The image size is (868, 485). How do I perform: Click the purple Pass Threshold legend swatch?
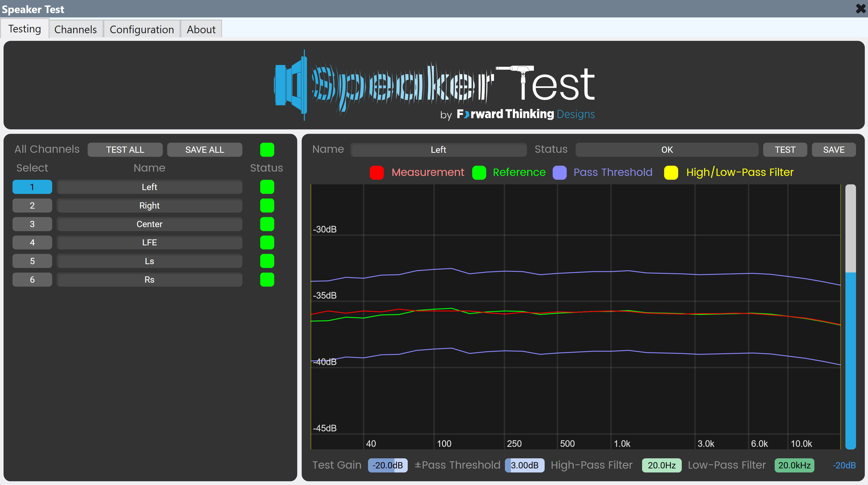point(560,173)
